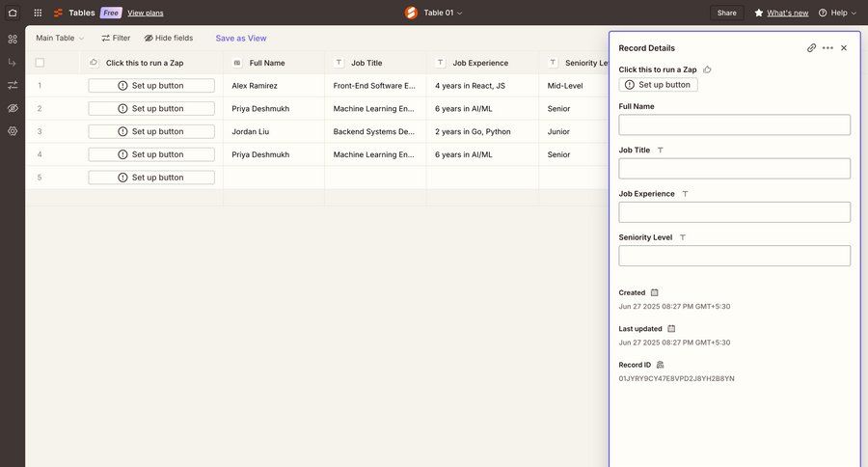Viewport: 868px width, 467px height.
Task: Click Set up button in row 4
Action: [x=151, y=154]
